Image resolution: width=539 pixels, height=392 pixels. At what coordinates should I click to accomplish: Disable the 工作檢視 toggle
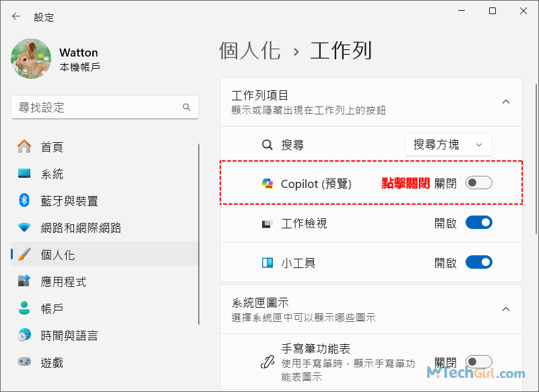pyautogui.click(x=479, y=222)
